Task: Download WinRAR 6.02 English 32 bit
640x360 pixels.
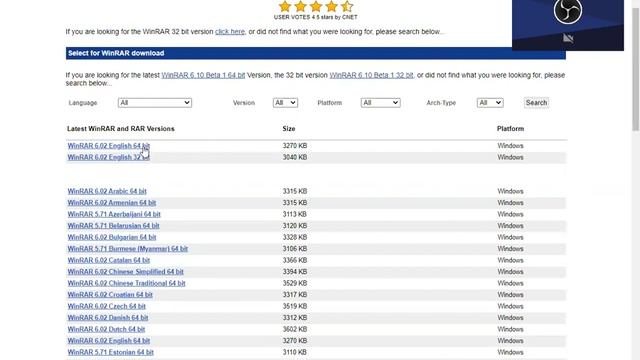Action: click(x=109, y=157)
